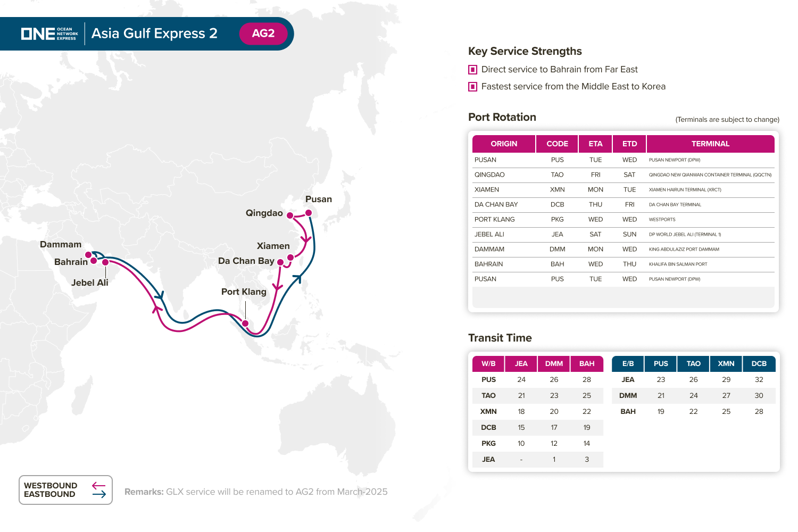Click the Fastest service to Korea bullet
The height and width of the screenshot is (532, 798).
pyautogui.click(x=472, y=87)
